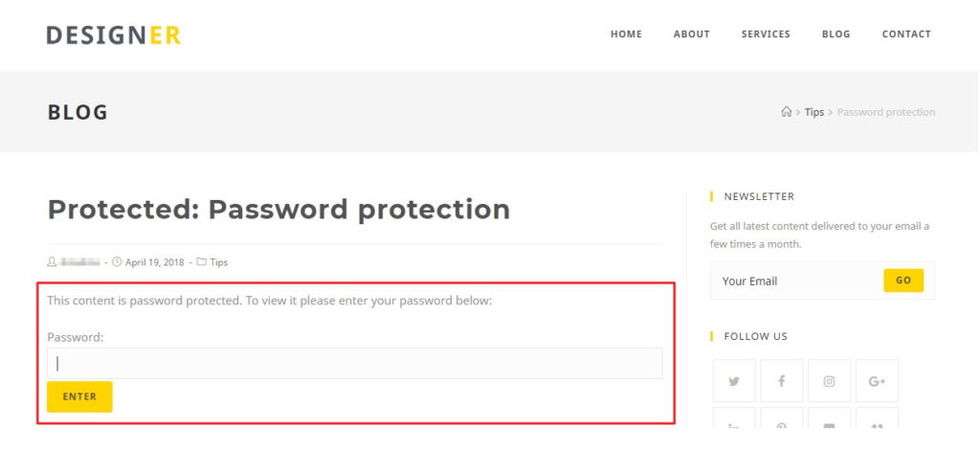Click the Instagram social icon
The height and width of the screenshot is (450, 980).
click(829, 381)
